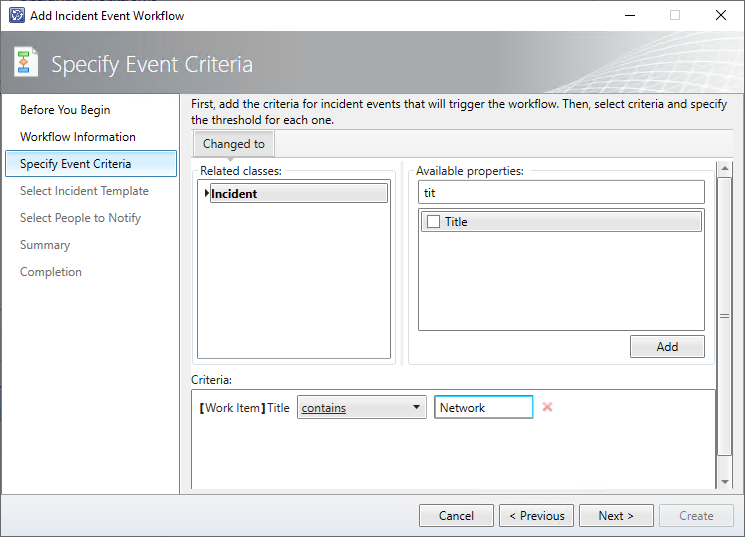The image size is (745, 537).
Task: Proceed with the Next button
Action: tap(616, 516)
